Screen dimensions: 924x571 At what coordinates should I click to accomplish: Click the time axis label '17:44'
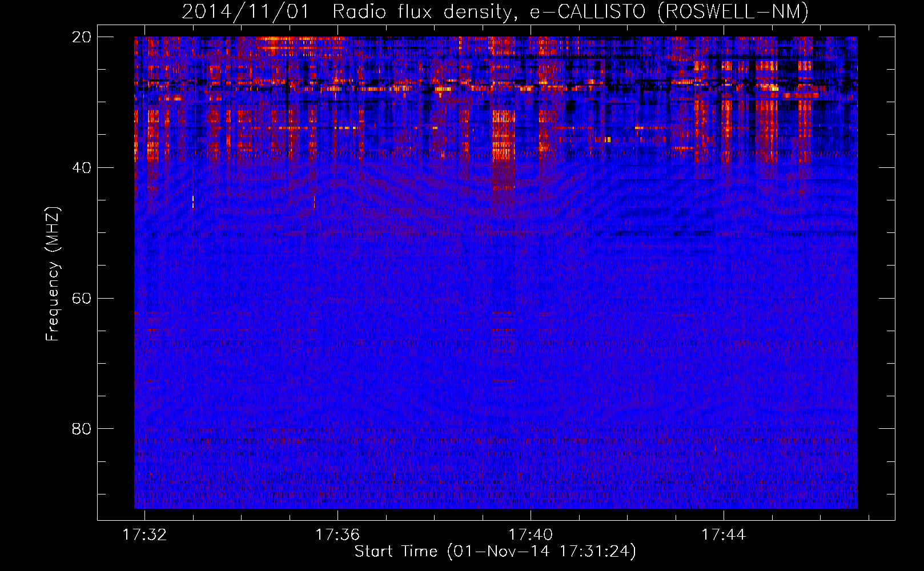[x=724, y=534]
